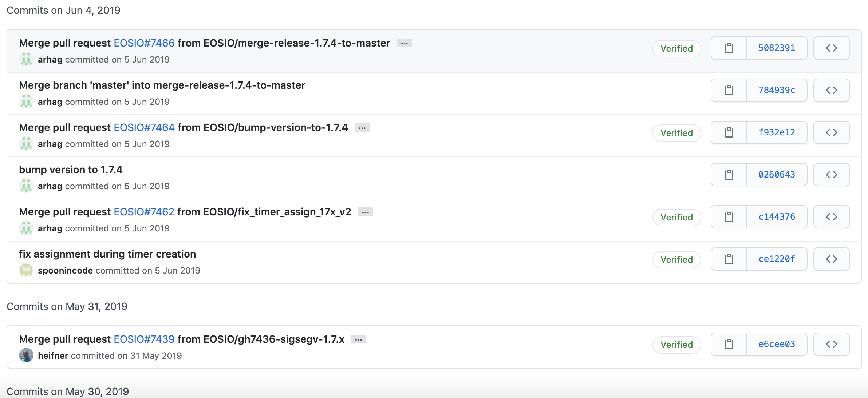Click Verified badge on commit f932e12
This screenshot has width=868, height=398.
pyautogui.click(x=676, y=133)
